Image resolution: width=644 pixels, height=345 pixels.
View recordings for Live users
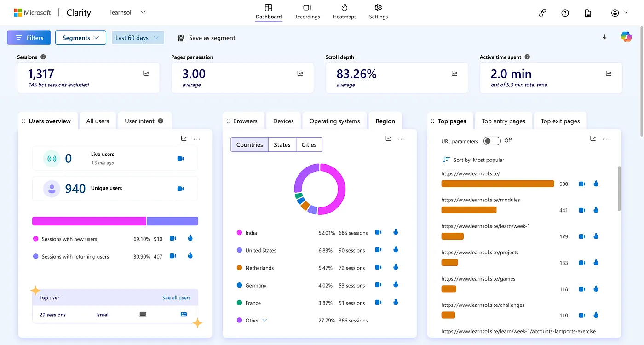(x=181, y=159)
